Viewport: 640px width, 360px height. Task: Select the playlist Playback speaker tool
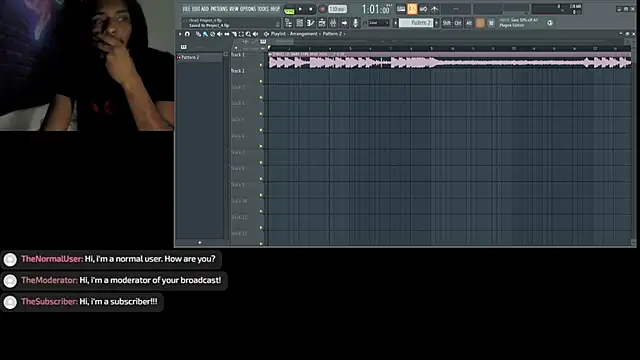pos(256,34)
